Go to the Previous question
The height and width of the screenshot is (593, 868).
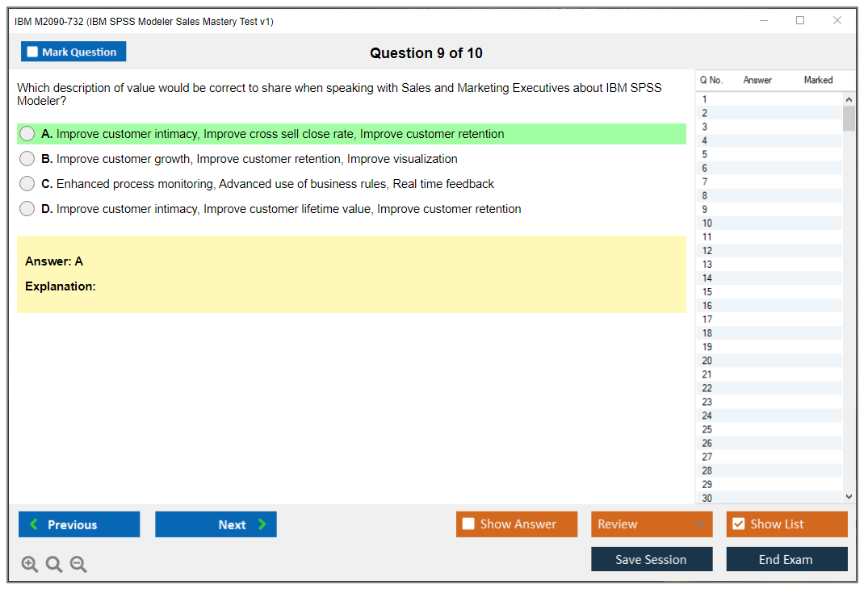click(79, 524)
